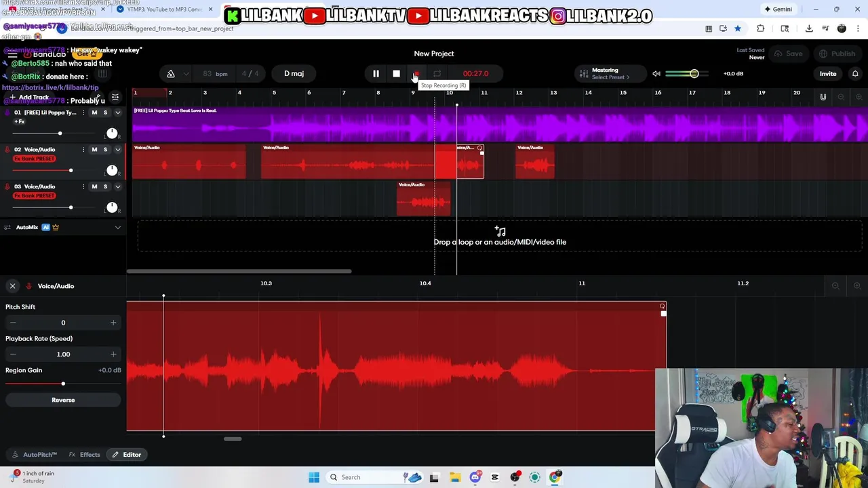868x488 pixels.
Task: Open the Gemini button in Chrome
Action: tap(777, 9)
